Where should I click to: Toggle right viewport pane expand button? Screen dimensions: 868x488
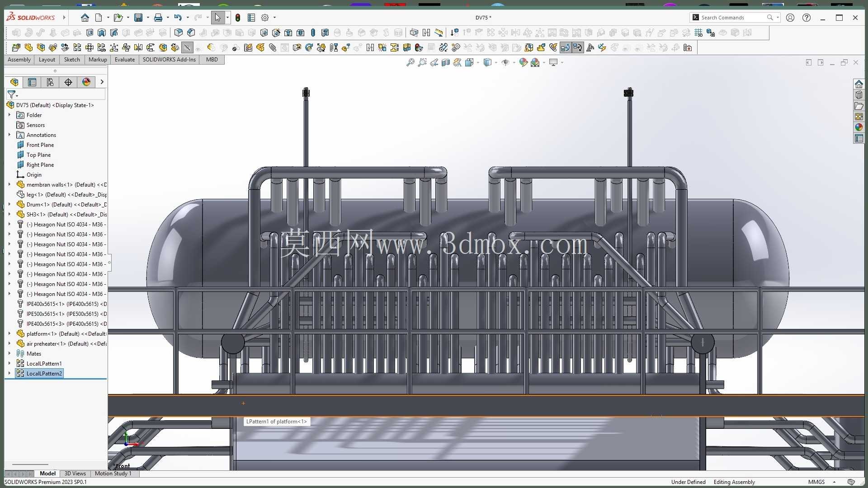tap(821, 62)
